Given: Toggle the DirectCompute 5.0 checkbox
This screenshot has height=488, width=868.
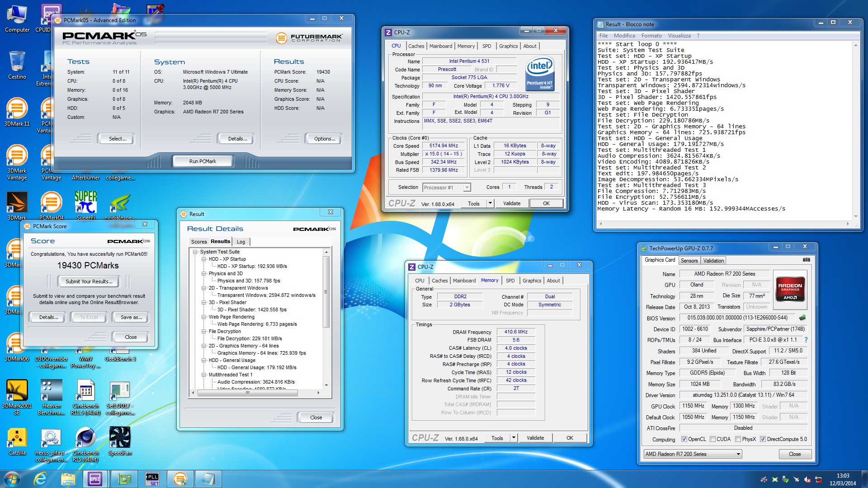Looking at the screenshot, I should [x=763, y=439].
